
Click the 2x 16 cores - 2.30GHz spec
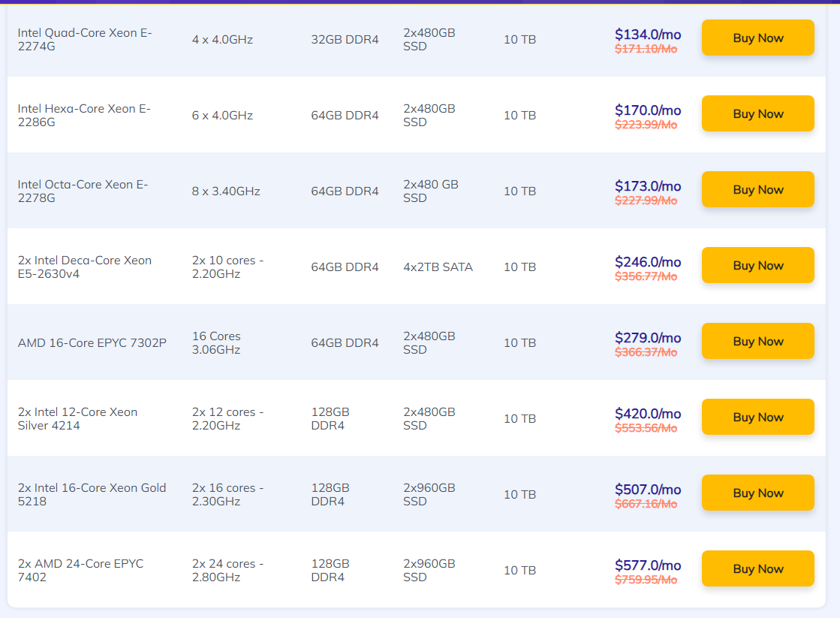pos(227,495)
